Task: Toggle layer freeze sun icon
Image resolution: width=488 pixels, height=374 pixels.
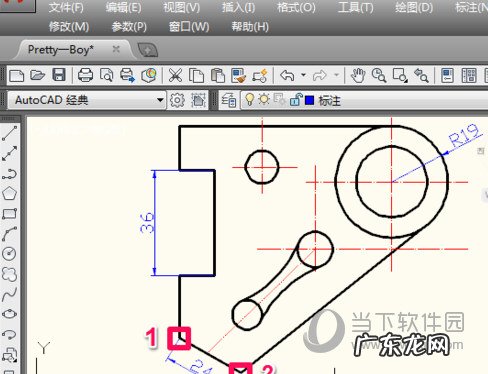Action: (264, 99)
